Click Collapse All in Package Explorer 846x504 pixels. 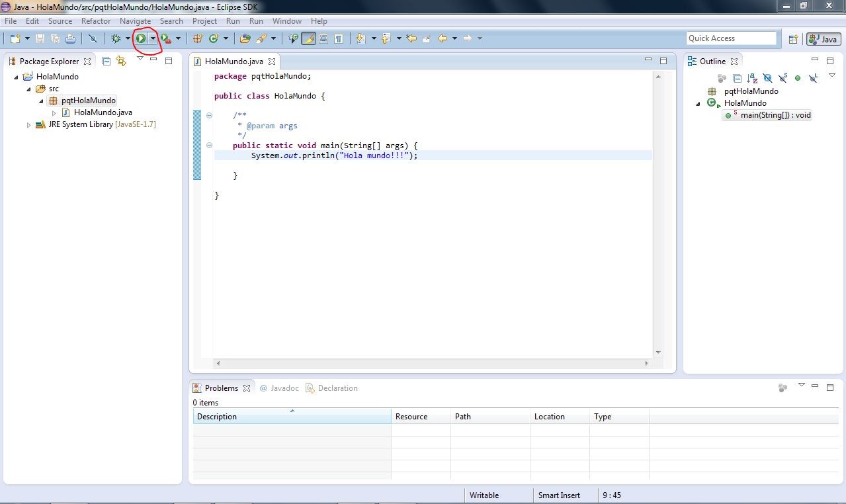tap(106, 61)
